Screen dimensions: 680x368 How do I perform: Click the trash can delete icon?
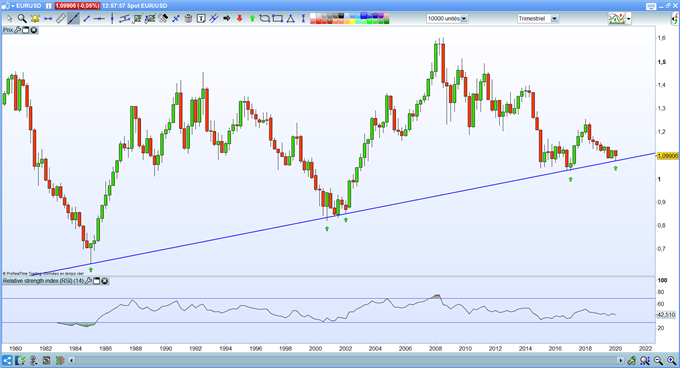pyautogui.click(x=188, y=19)
